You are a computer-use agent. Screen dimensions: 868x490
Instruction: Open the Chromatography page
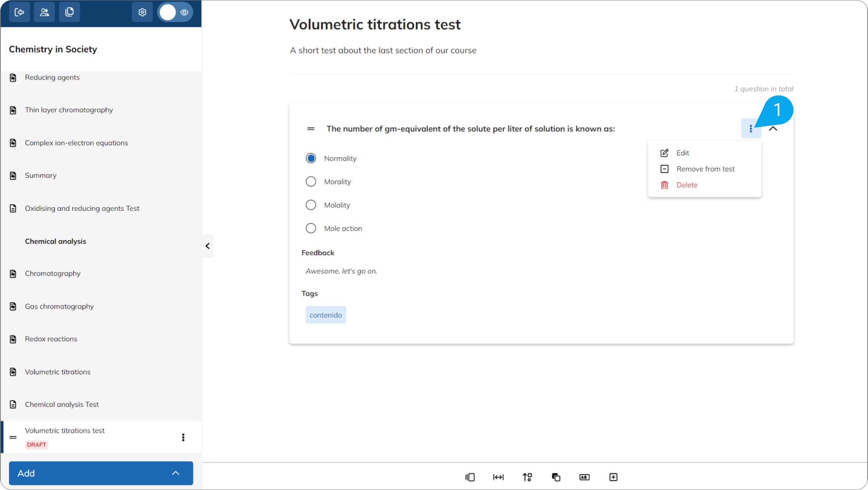point(53,274)
